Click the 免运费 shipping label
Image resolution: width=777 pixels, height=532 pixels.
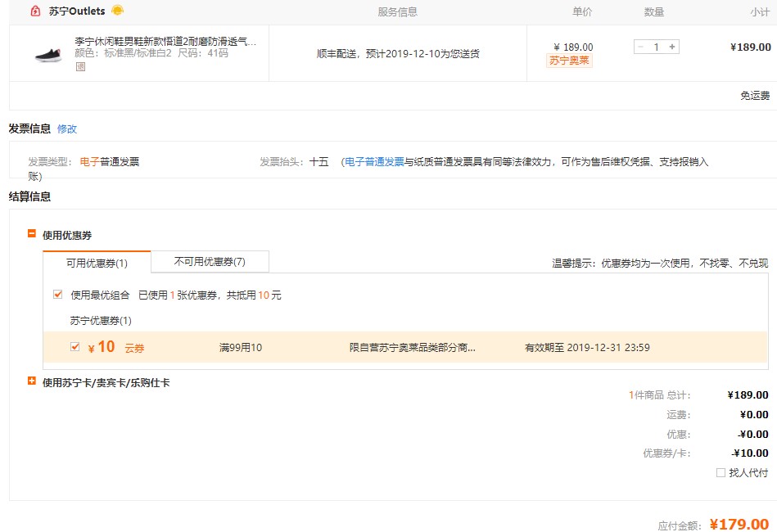pyautogui.click(x=755, y=96)
